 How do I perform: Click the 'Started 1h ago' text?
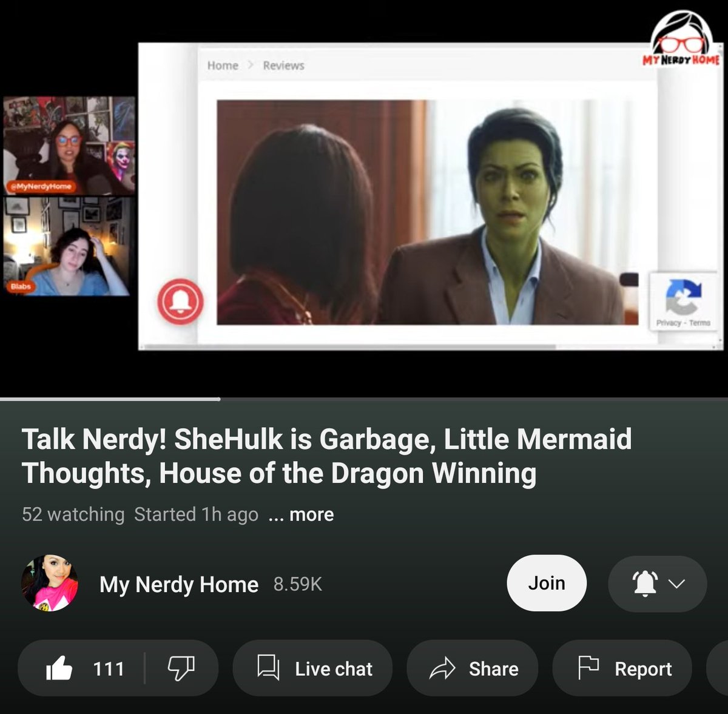click(196, 514)
